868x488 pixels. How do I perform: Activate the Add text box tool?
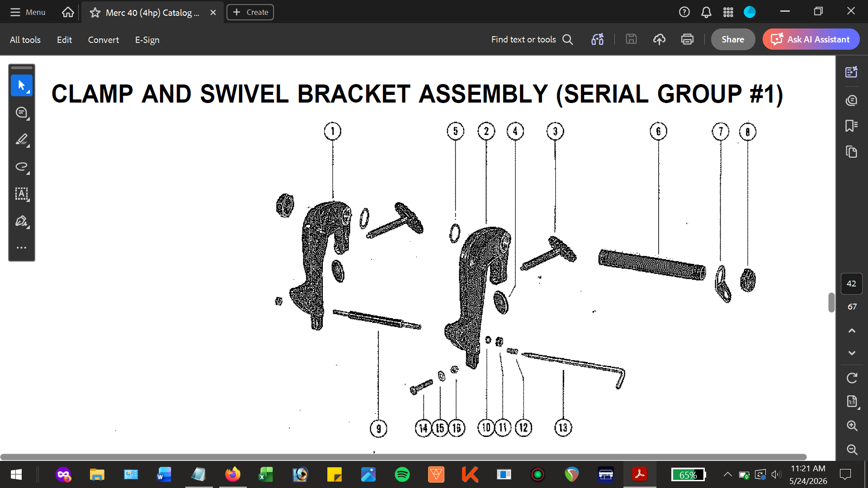[21, 194]
